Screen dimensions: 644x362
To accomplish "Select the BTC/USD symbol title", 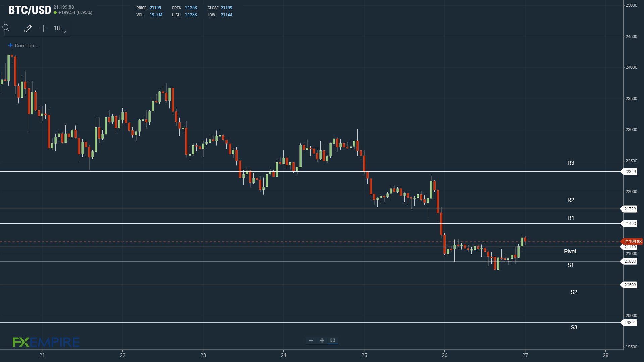I will pos(30,10).
